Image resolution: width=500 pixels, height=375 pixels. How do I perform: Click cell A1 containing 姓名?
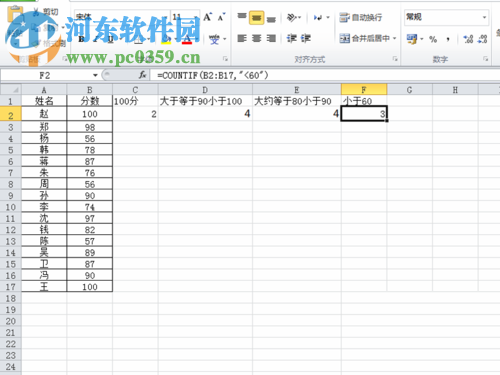pyautogui.click(x=44, y=101)
